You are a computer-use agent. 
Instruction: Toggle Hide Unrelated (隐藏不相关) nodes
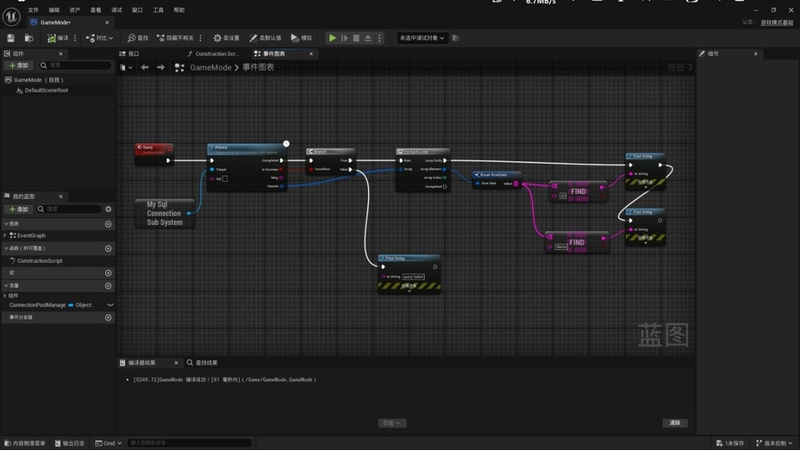[176, 38]
